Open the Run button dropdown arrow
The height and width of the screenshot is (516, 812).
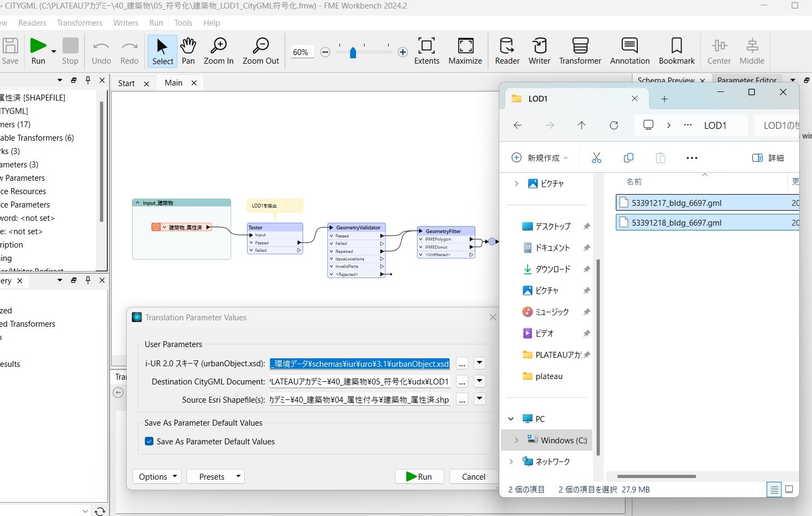tap(53, 52)
